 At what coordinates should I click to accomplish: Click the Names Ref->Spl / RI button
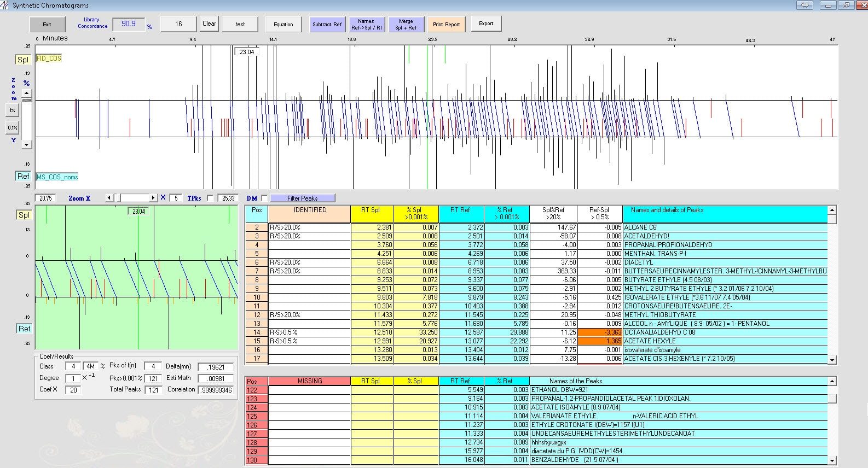click(x=366, y=24)
